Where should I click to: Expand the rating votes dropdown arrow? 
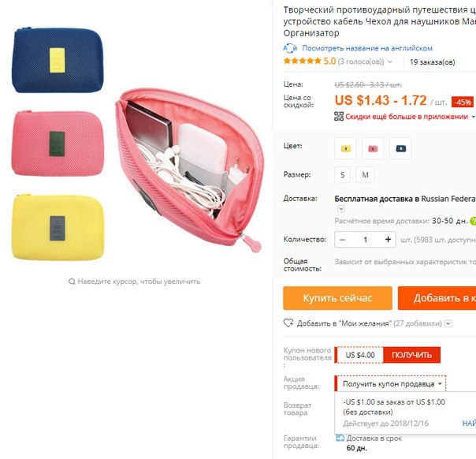(390, 62)
